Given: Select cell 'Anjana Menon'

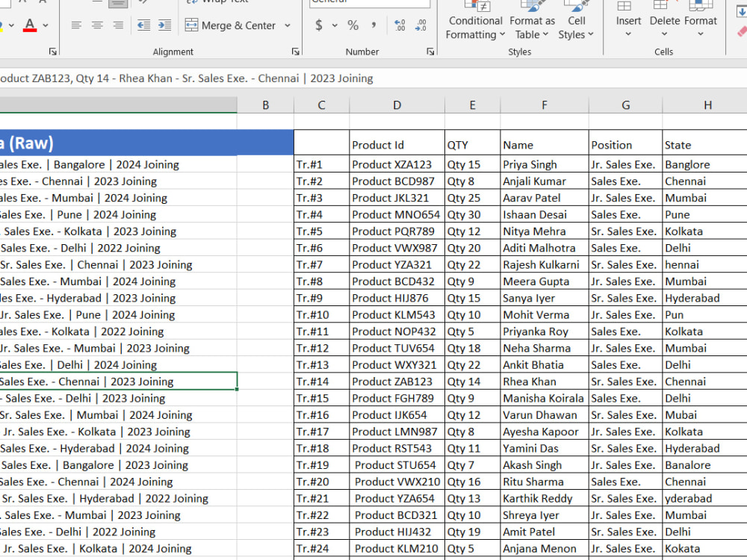Looking at the screenshot, I should [544, 549].
